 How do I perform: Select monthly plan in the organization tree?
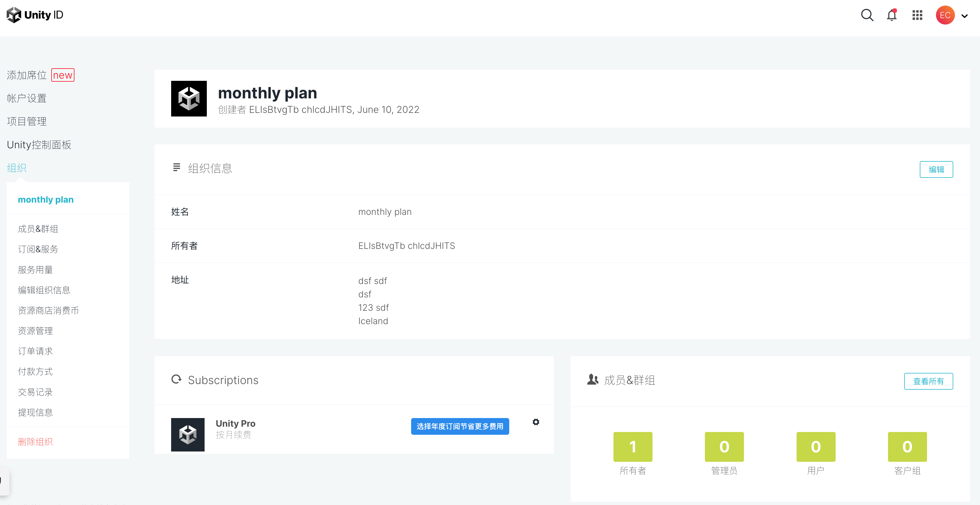[x=46, y=199]
